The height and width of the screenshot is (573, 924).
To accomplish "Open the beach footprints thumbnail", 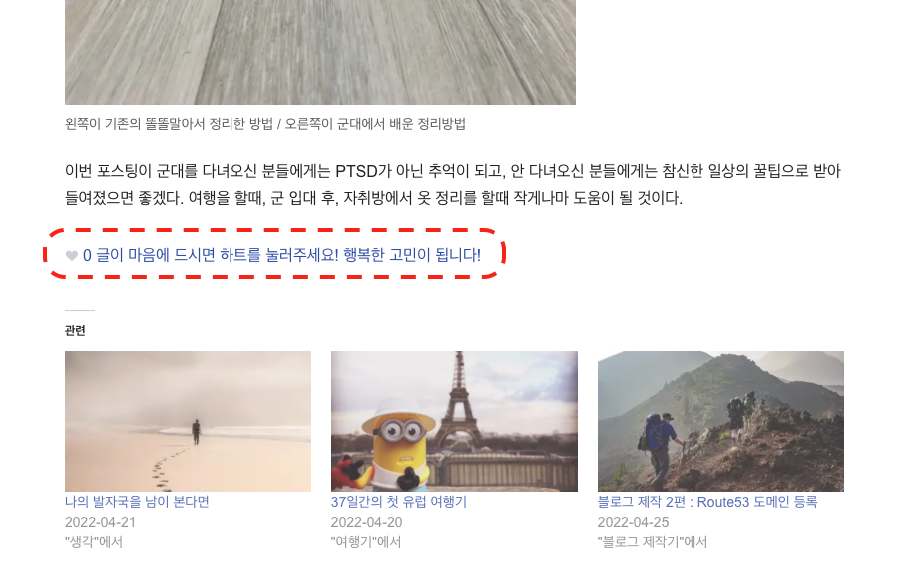I will coord(188,421).
